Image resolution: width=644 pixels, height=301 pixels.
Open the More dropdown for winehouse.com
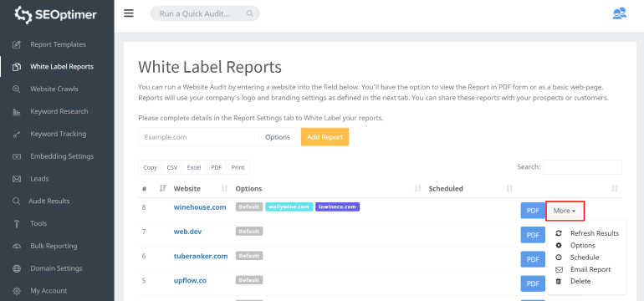click(x=565, y=211)
